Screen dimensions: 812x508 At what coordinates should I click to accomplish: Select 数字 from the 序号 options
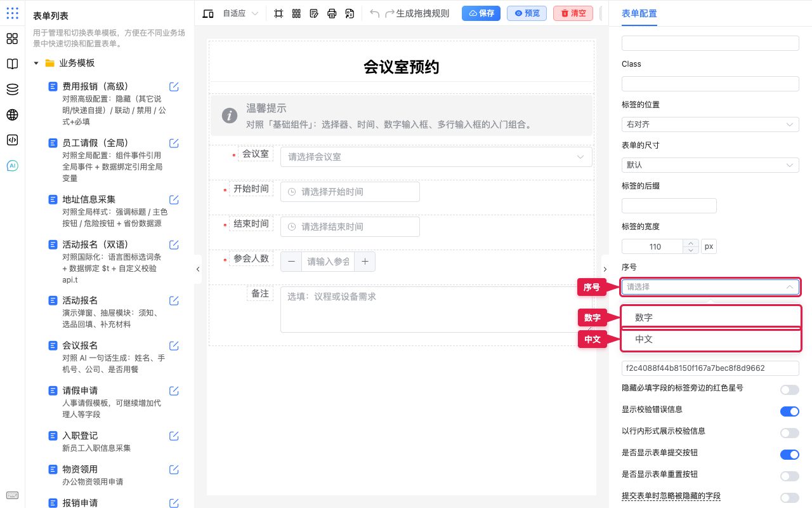710,317
